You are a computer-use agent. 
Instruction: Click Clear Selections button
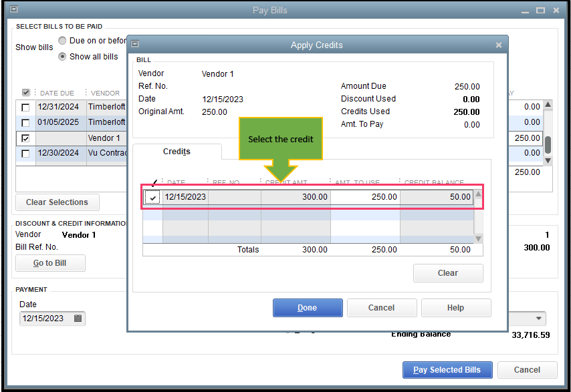pos(58,202)
